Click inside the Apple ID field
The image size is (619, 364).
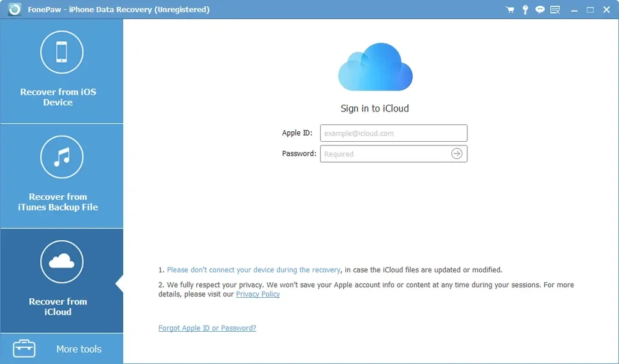pos(393,132)
